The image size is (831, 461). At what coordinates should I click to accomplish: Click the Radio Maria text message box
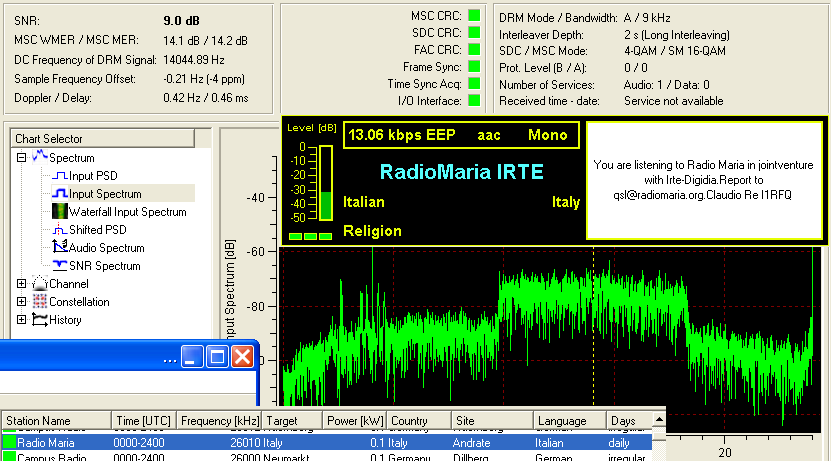(x=704, y=180)
